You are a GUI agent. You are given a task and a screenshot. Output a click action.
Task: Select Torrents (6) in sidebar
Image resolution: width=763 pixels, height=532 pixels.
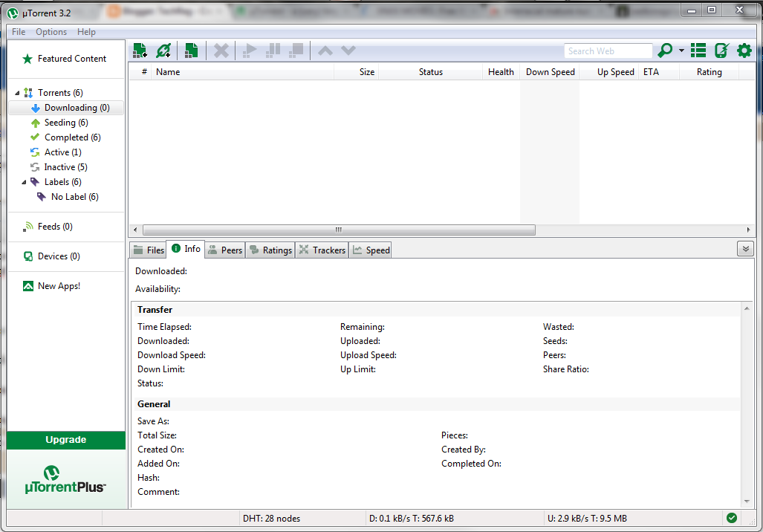click(60, 92)
